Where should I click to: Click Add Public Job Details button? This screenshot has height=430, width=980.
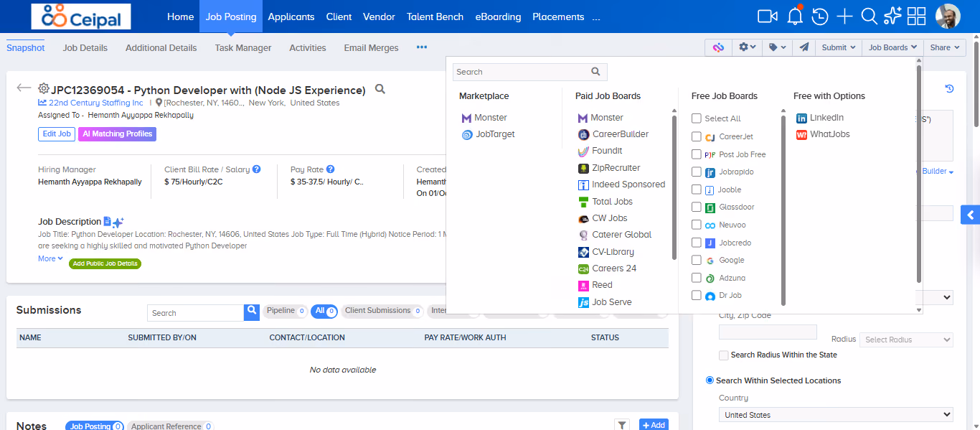(105, 263)
